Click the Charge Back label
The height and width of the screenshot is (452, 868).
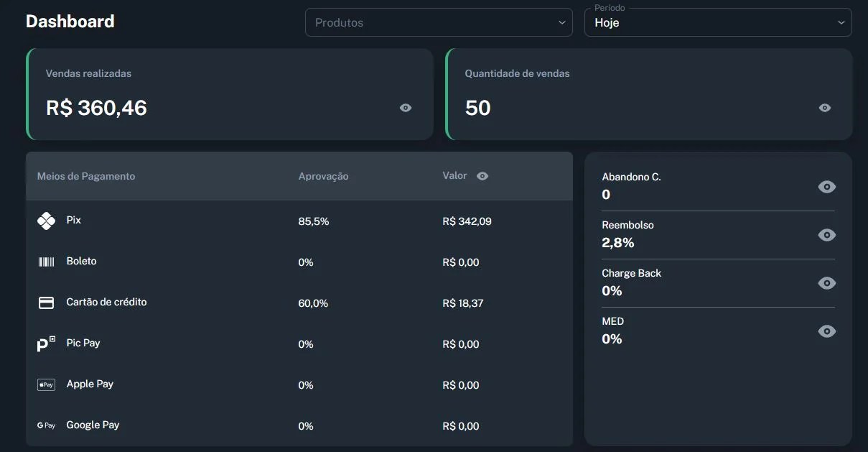[632, 273]
